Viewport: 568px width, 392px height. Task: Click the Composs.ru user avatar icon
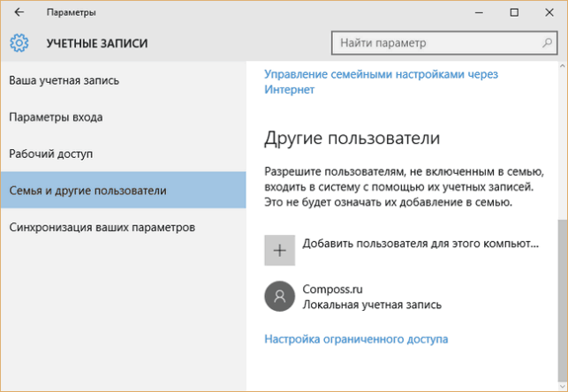point(280,296)
